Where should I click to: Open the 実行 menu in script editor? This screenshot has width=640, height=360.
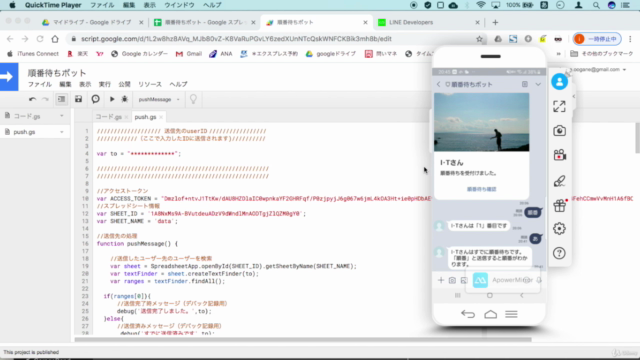point(104,84)
